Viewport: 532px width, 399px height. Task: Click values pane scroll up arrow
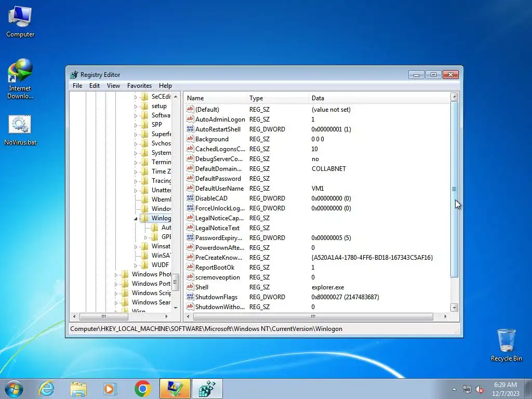[454, 97]
